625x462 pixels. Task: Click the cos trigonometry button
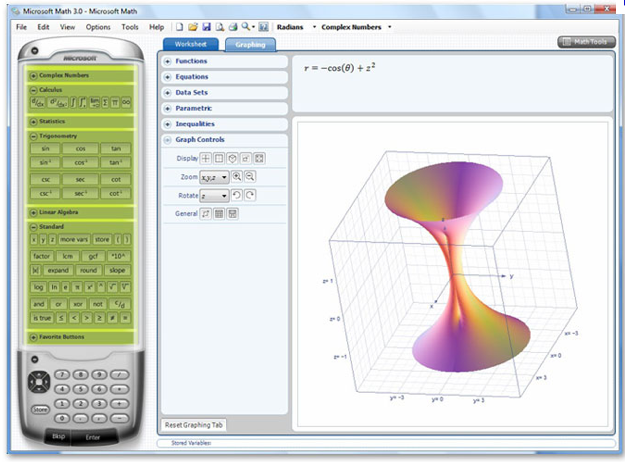[81, 148]
